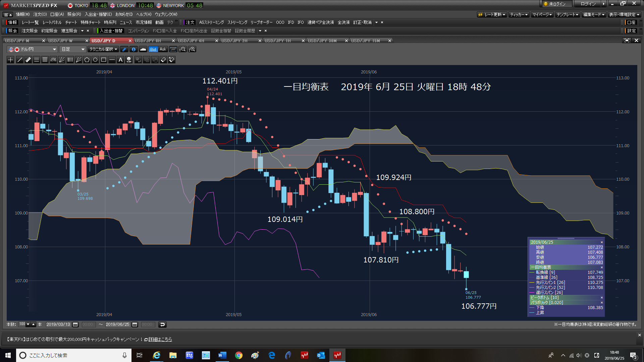The image size is (644, 362).
Task: Select the trend line drawing tool
Action: [x=20, y=60]
